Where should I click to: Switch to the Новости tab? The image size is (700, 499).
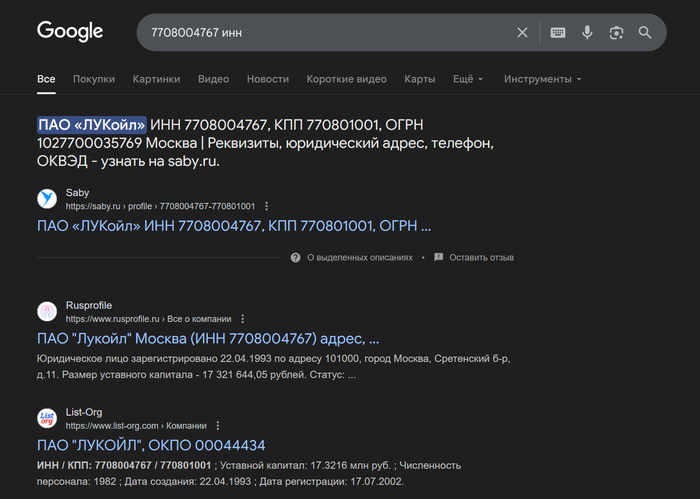pos(267,79)
